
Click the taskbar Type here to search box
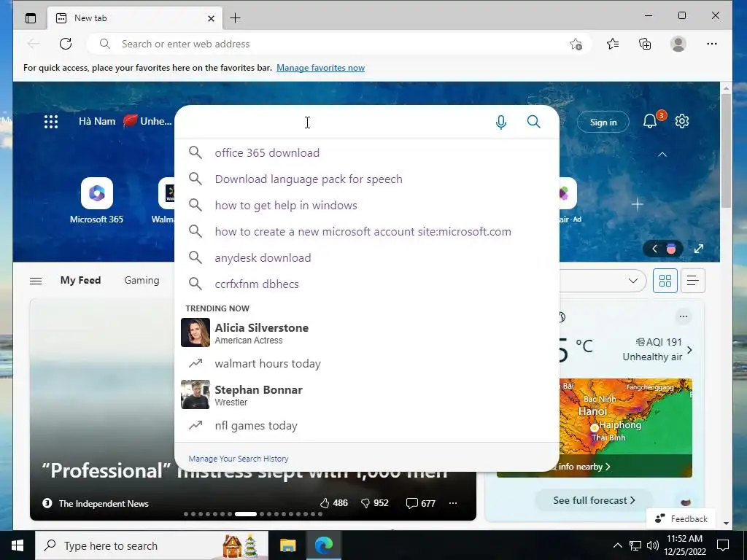pyautogui.click(x=152, y=545)
